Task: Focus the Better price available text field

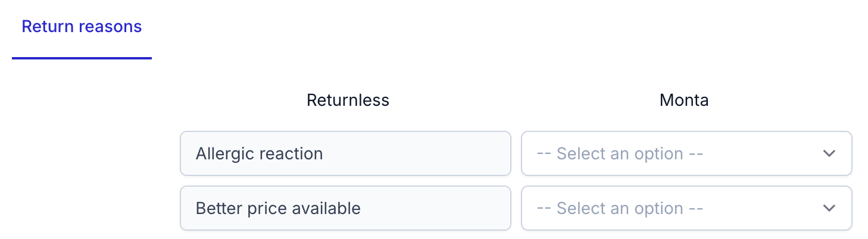Action: coord(345,209)
